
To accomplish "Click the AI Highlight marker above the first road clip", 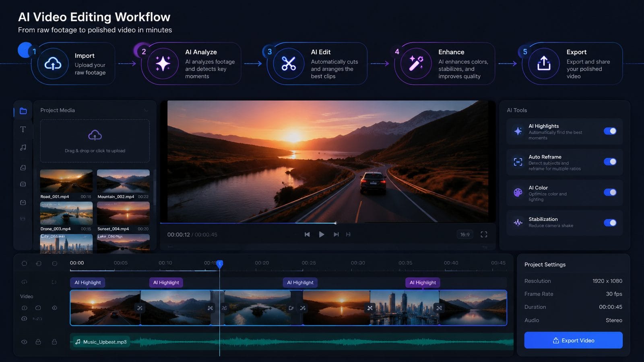I will pos(87,283).
